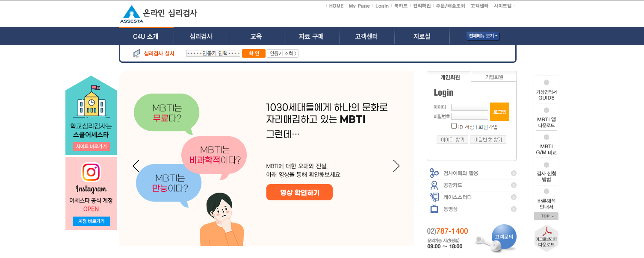The height and width of the screenshot is (258, 644).
Task: Click arrow icon next to 케이스스터디
Action: (x=514, y=197)
